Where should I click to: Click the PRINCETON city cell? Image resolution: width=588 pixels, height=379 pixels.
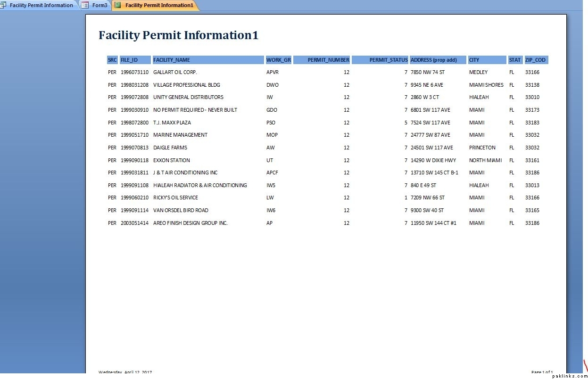(x=482, y=148)
